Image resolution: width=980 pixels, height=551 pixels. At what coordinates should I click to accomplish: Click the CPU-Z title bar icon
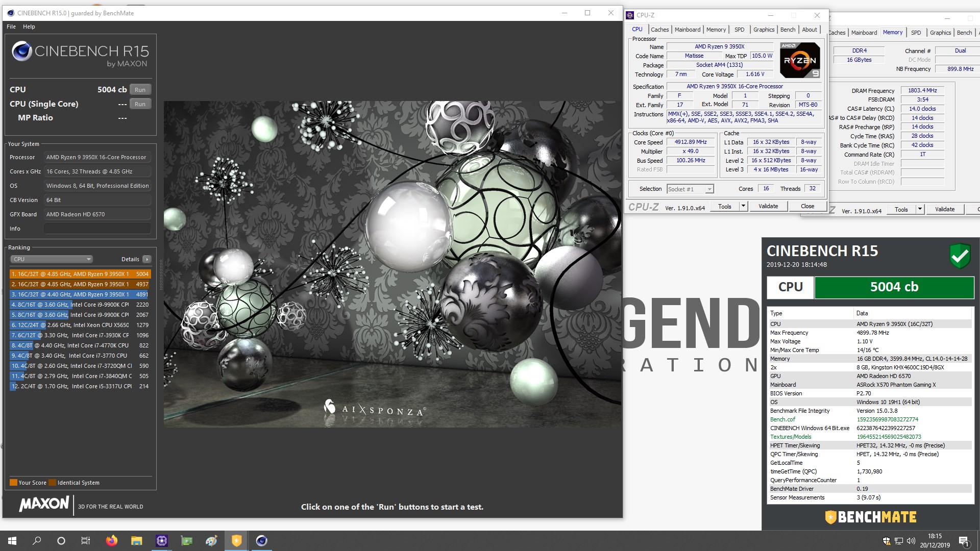[x=630, y=15]
